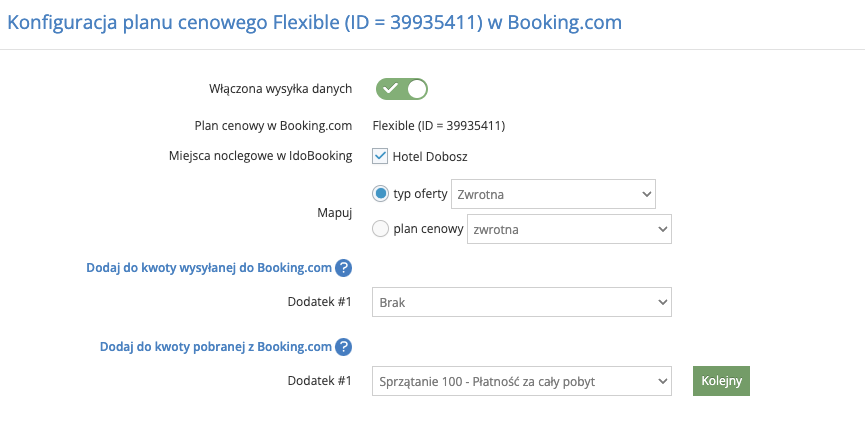Open the plan cenowy "zwrotna" dropdown
Screen dimensions: 865x422
pos(569,229)
